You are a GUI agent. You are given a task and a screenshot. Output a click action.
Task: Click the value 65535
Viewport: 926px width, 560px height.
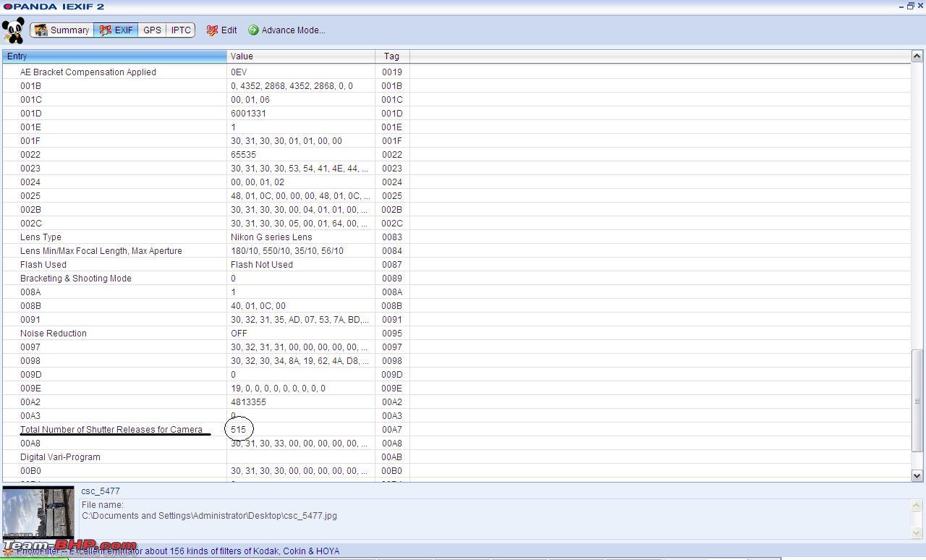(243, 155)
